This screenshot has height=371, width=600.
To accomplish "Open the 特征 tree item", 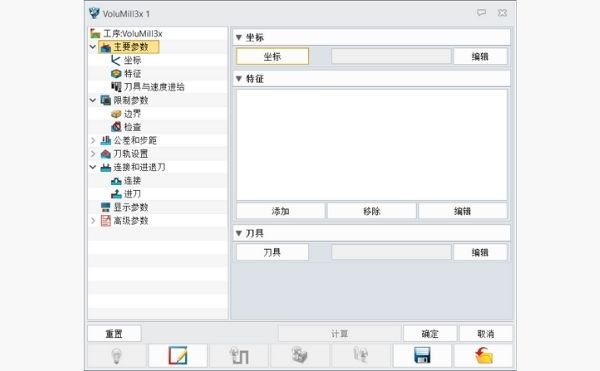I will pos(126,73).
